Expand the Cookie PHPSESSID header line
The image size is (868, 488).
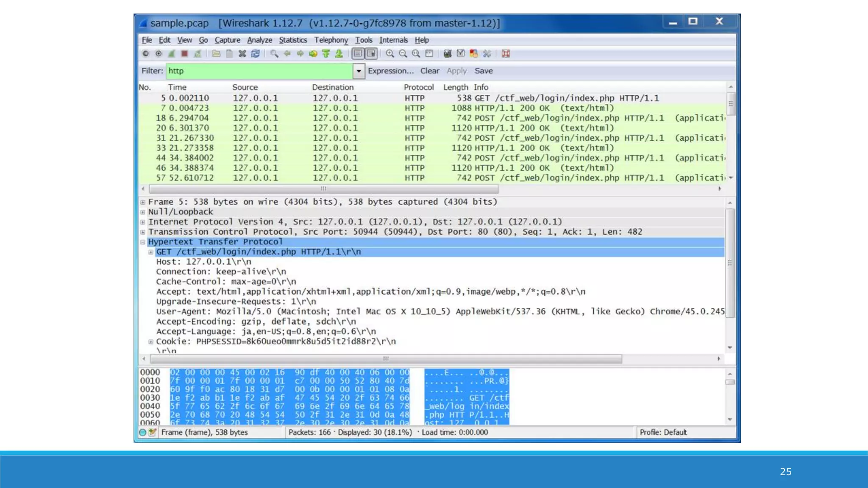click(x=151, y=342)
